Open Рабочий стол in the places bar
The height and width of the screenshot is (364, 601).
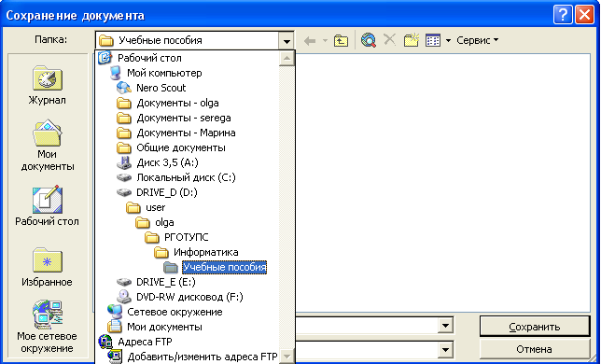click(x=47, y=205)
